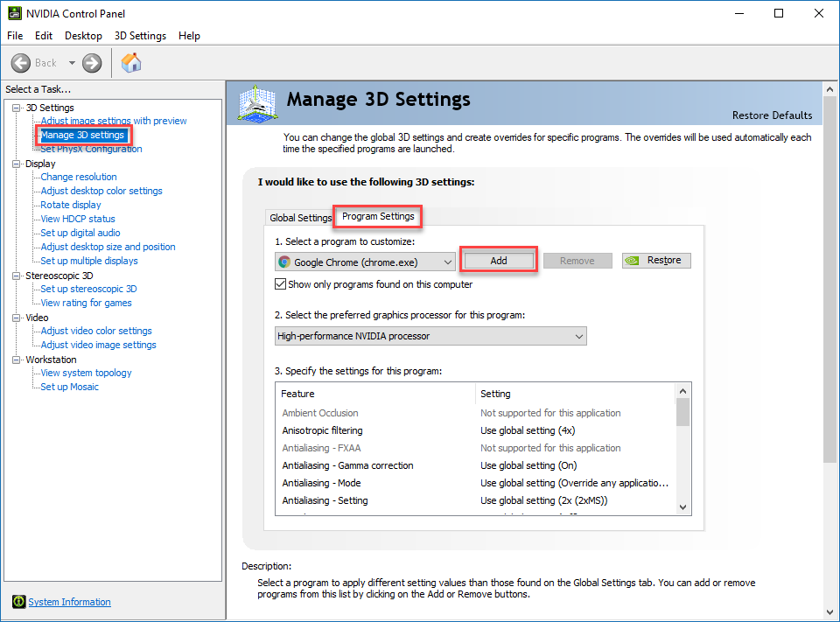840x622 pixels.
Task: Click the settings list scroll-up arrow
Action: (682, 391)
